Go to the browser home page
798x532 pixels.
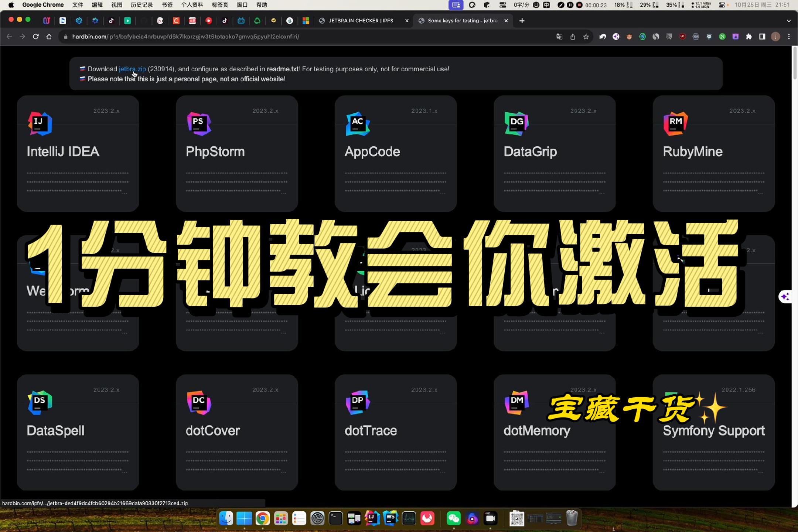pos(49,37)
